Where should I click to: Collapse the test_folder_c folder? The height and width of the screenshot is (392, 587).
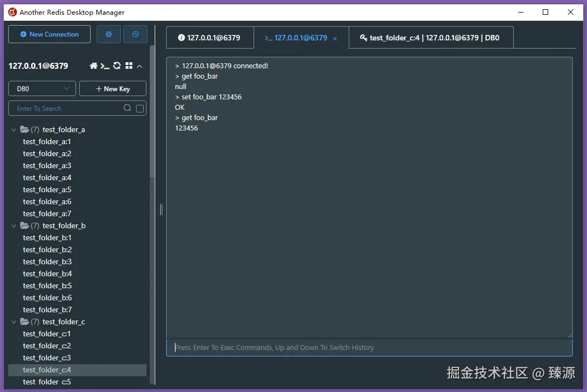pos(14,322)
